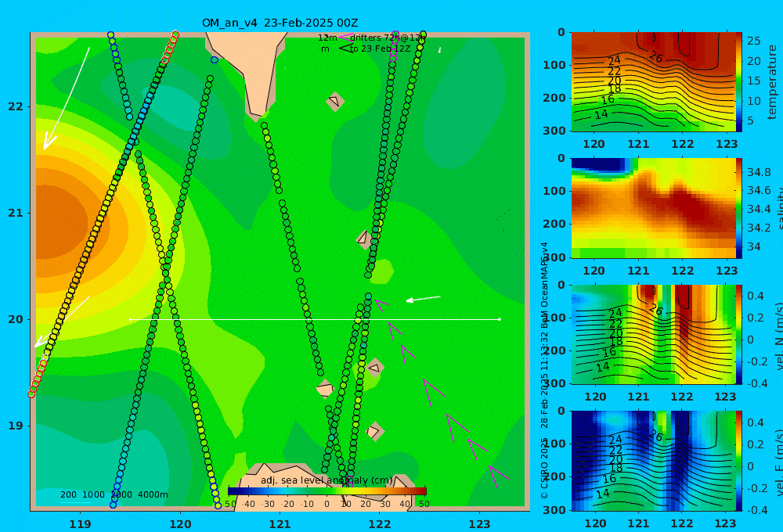The width and height of the screenshot is (783, 532).
Task: Click the 'adj. sea level anomaly (cm)' label
Action: [x=327, y=480]
